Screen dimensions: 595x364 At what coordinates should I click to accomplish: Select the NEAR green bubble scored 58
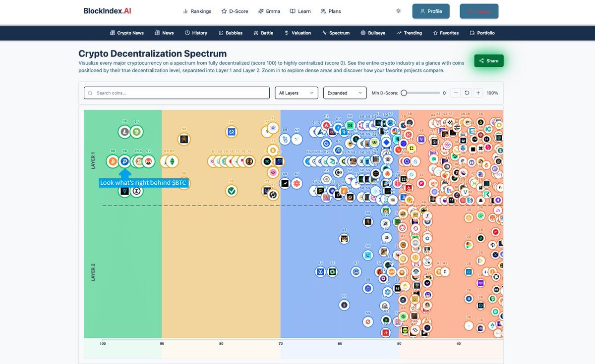point(350,125)
